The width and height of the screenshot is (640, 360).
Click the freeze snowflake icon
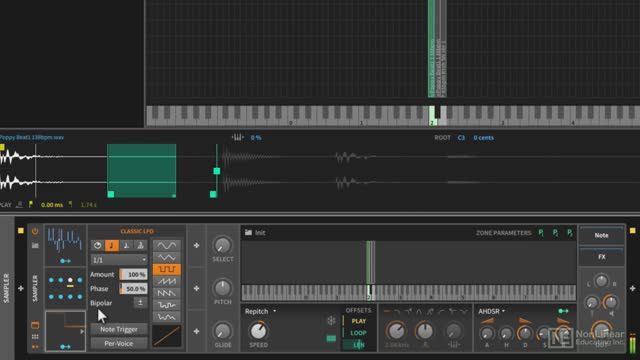[x=331, y=320]
